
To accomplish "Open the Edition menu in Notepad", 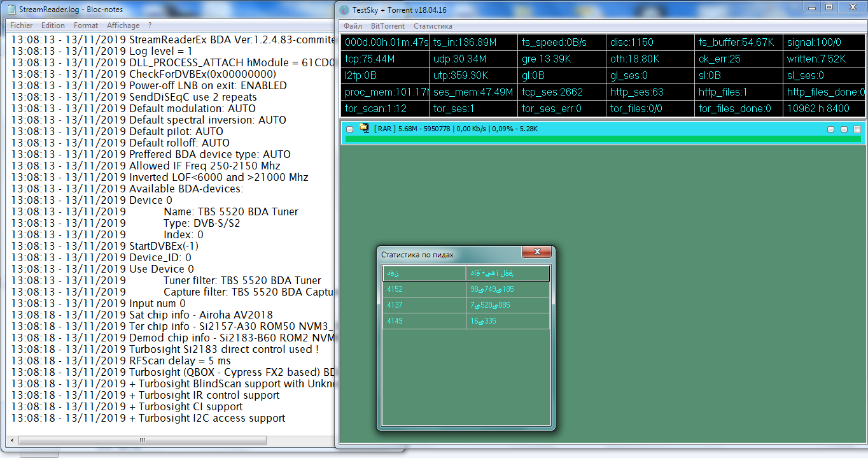I will [x=53, y=25].
